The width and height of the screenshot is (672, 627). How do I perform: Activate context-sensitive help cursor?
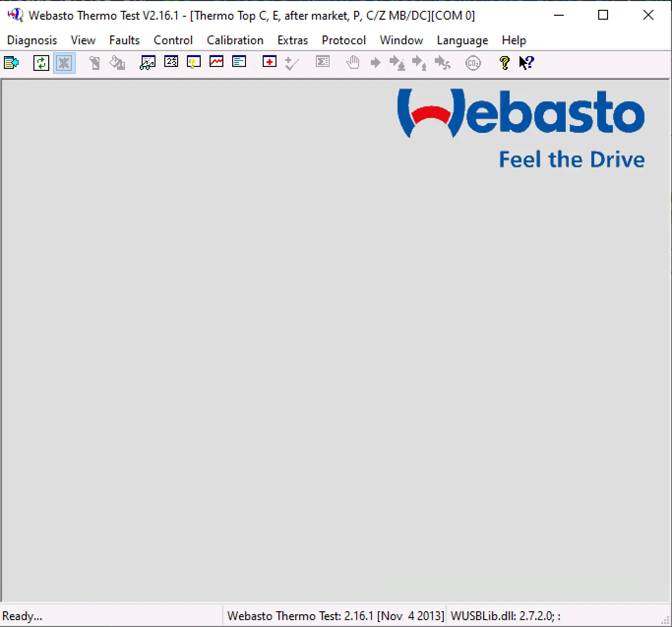[x=526, y=63]
